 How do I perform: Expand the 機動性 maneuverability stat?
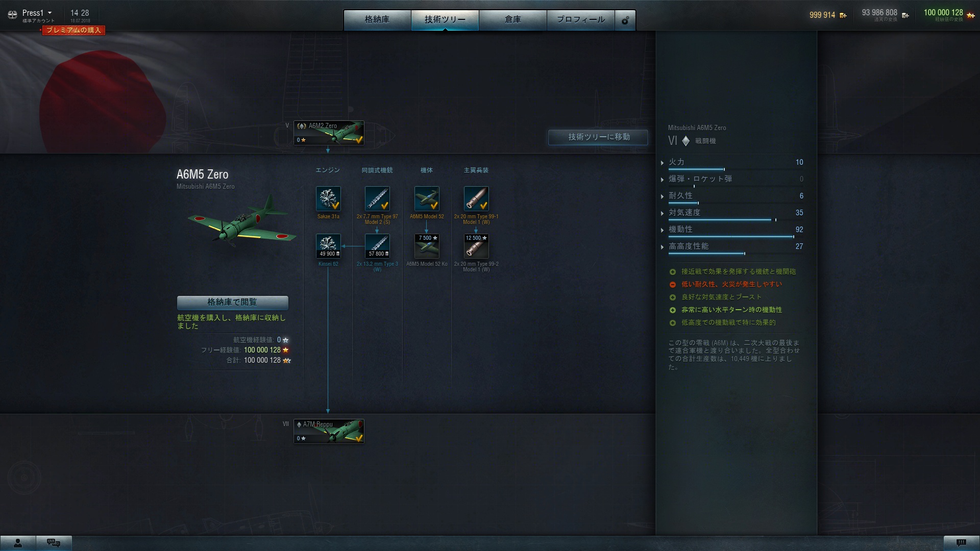(680, 230)
